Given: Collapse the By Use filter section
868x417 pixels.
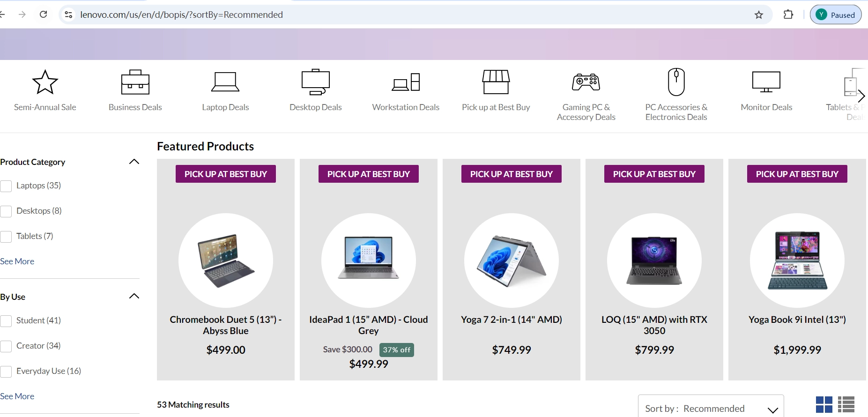Looking at the screenshot, I should click(134, 296).
